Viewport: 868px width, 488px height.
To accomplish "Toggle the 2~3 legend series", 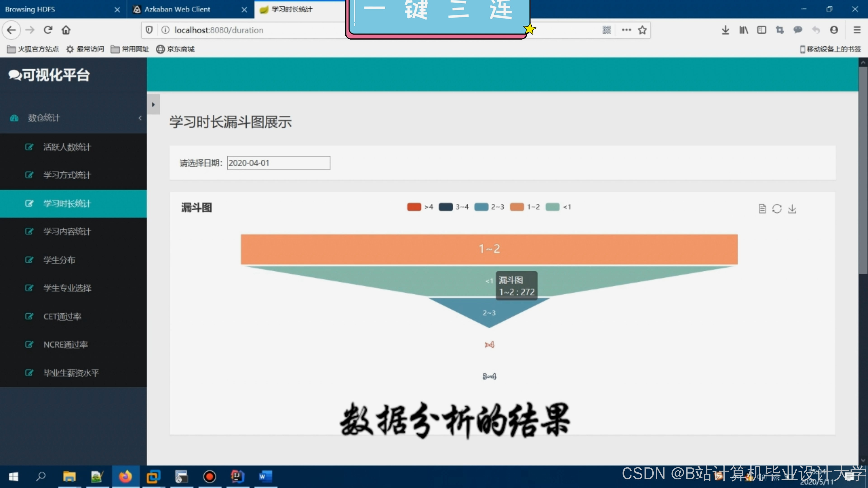I will (481, 207).
